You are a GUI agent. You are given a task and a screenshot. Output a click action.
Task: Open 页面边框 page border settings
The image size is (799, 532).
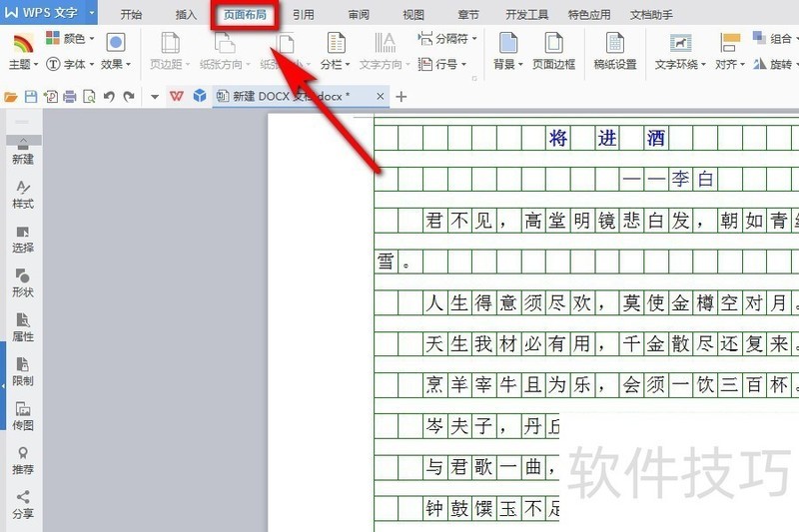pyautogui.click(x=553, y=51)
